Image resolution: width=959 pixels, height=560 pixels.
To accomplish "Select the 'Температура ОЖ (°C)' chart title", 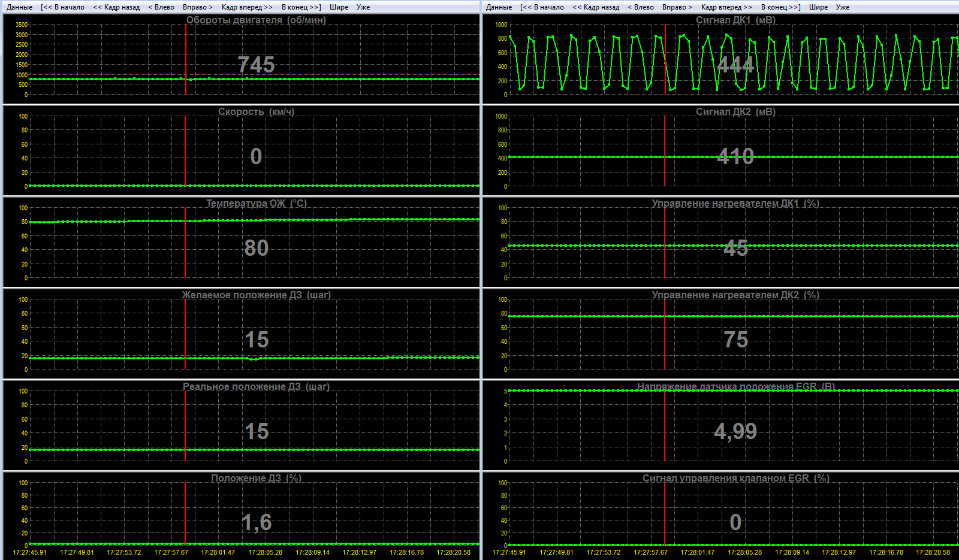I will coord(256,204).
